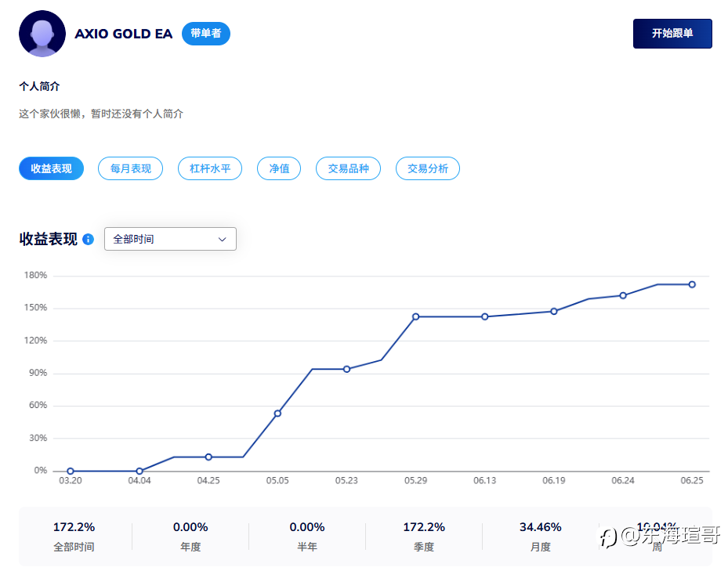The image size is (728, 571).
Task: Switch to the 每月表现 tab
Action: 130,168
